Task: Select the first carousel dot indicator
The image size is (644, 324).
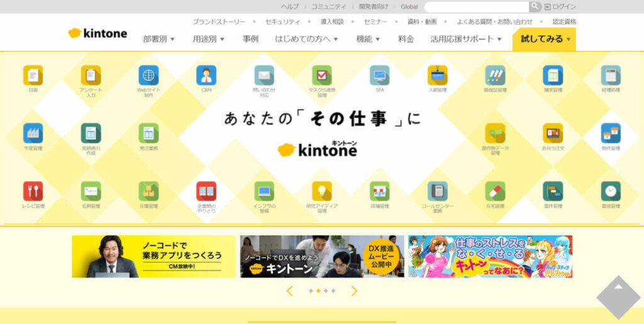Action: tap(311, 291)
